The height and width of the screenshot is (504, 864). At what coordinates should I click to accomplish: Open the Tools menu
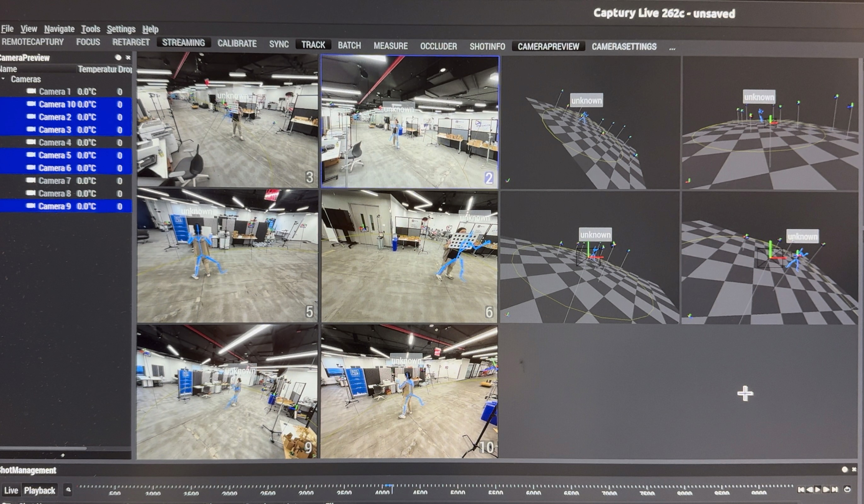(x=90, y=29)
